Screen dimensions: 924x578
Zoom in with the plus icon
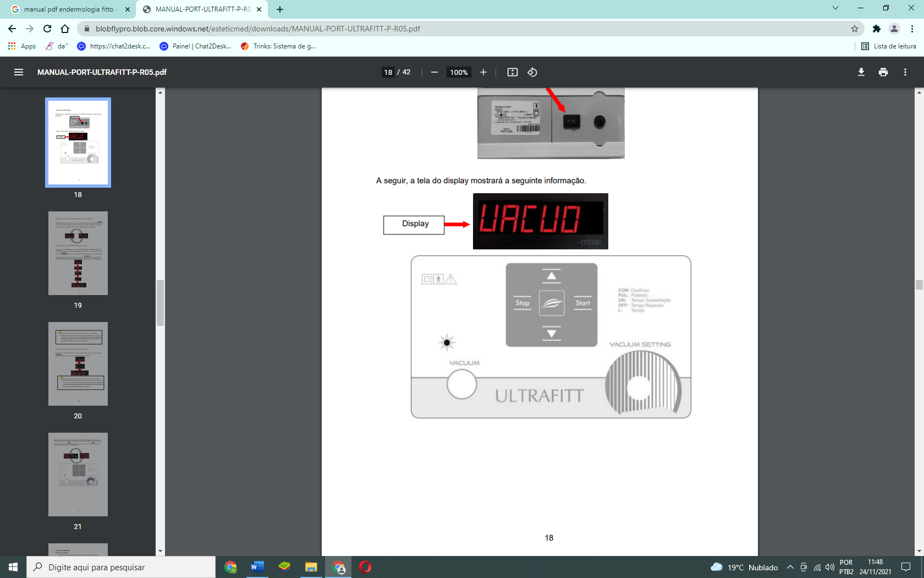(x=483, y=72)
